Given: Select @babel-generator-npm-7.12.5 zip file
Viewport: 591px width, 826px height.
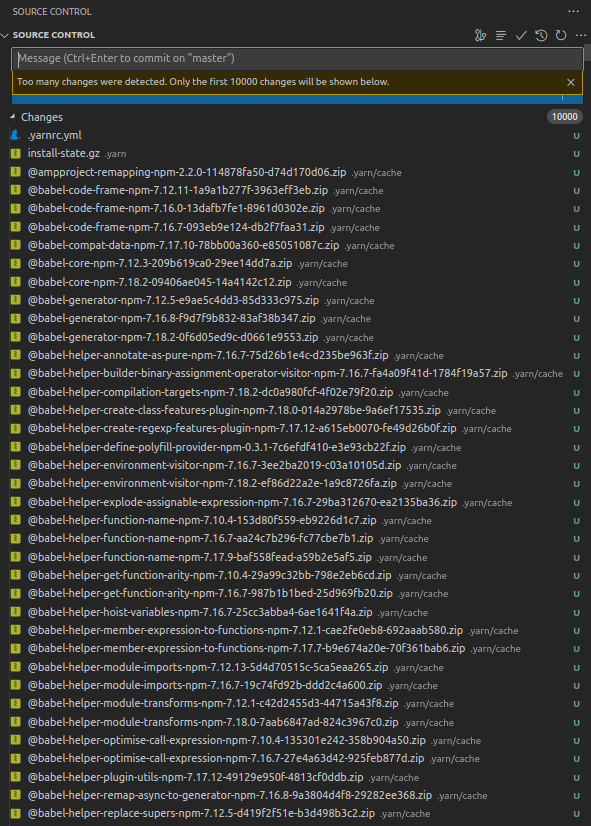Looking at the screenshot, I should pyautogui.click(x=173, y=300).
